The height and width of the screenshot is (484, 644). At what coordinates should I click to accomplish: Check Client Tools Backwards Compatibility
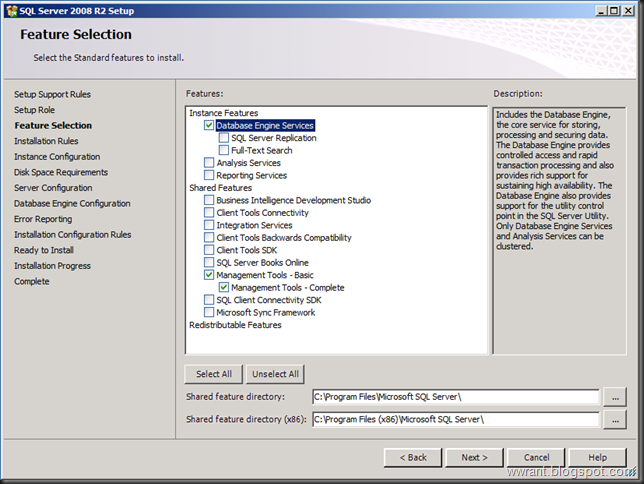[209, 237]
